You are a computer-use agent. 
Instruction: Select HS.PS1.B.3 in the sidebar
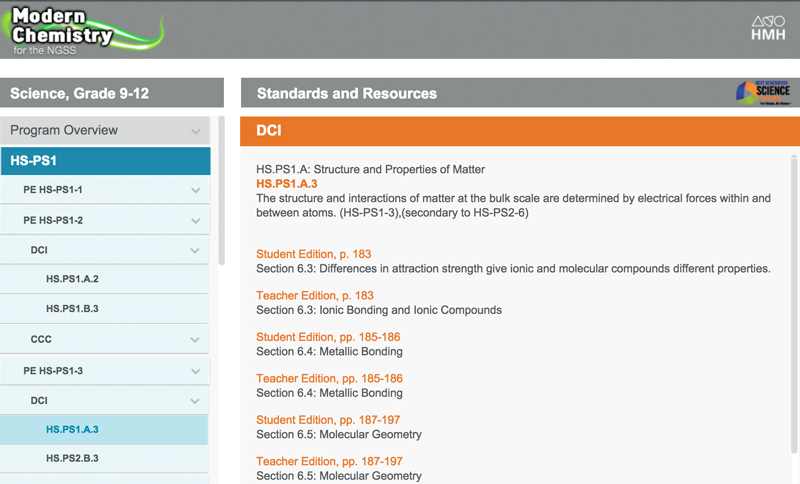pos(72,309)
